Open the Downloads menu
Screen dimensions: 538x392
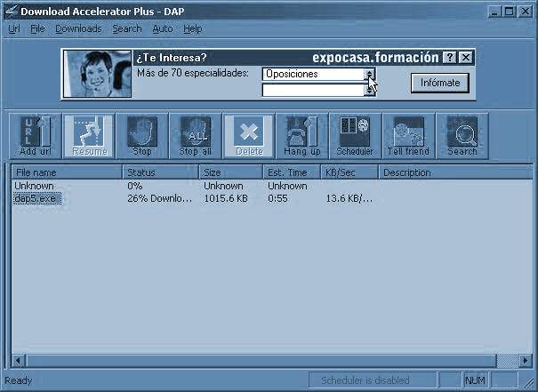pyautogui.click(x=78, y=28)
